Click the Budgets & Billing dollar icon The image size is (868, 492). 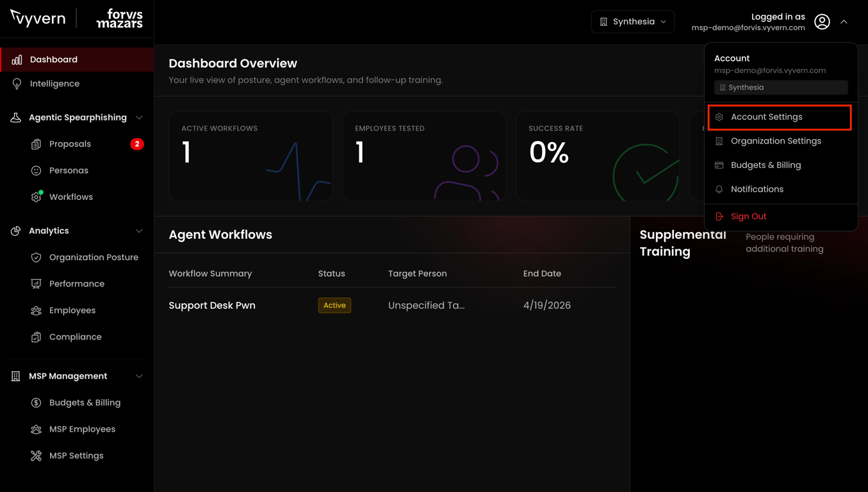coord(36,403)
